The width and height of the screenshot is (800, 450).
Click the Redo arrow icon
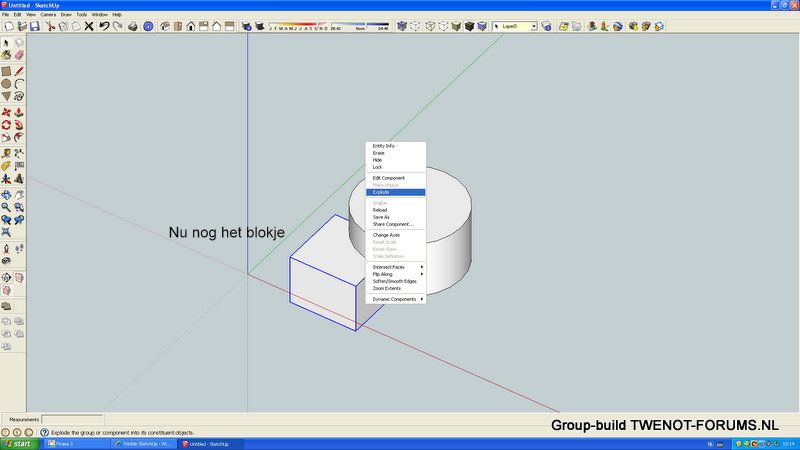[x=117, y=26]
